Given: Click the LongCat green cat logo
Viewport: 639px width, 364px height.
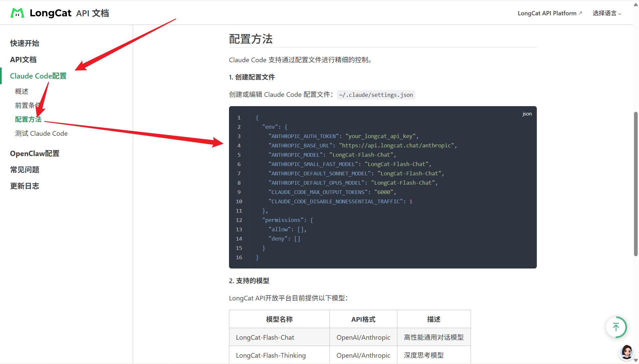Looking at the screenshot, I should point(17,13).
